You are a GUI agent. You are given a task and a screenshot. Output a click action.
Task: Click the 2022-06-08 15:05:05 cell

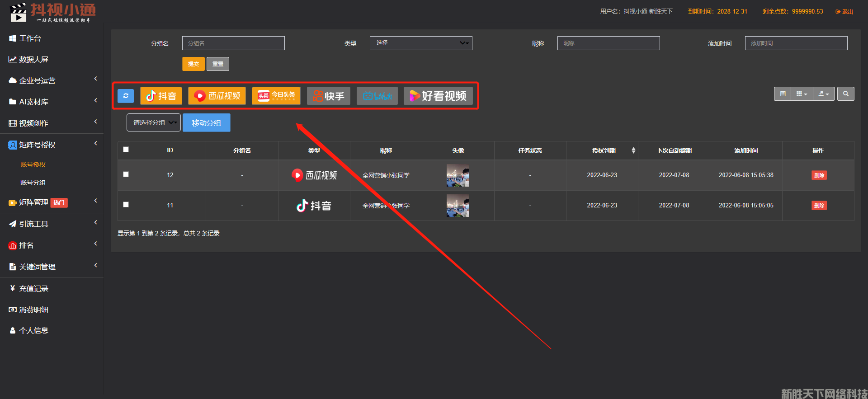pyautogui.click(x=746, y=206)
